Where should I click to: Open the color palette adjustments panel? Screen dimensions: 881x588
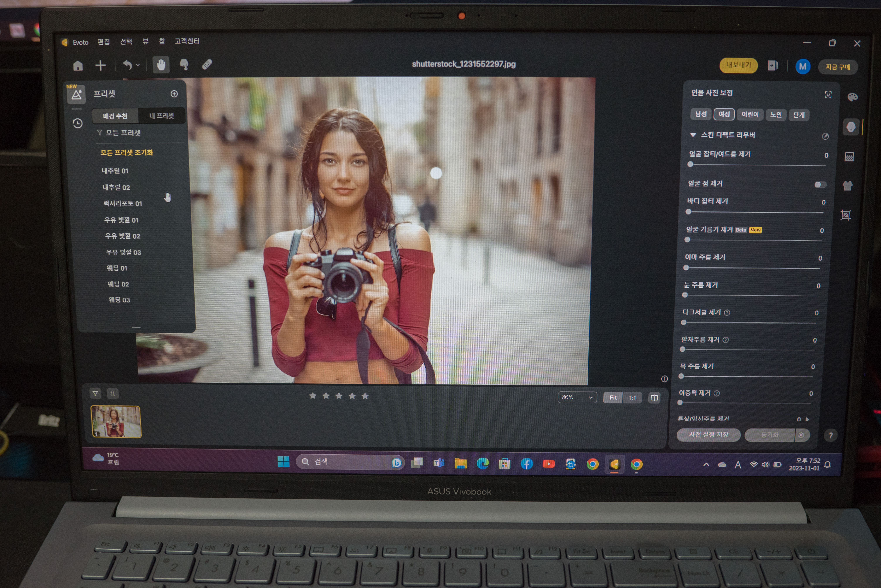click(852, 97)
